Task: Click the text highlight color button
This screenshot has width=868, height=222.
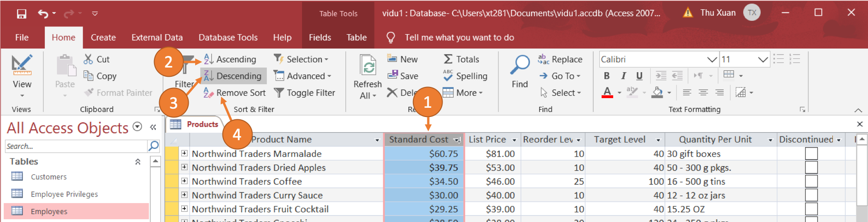Action: [632, 92]
